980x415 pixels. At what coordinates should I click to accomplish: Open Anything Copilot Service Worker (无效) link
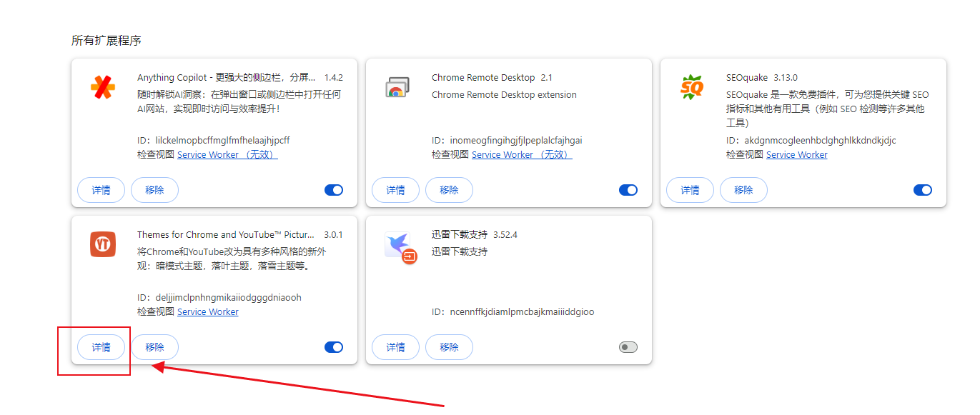coord(227,155)
